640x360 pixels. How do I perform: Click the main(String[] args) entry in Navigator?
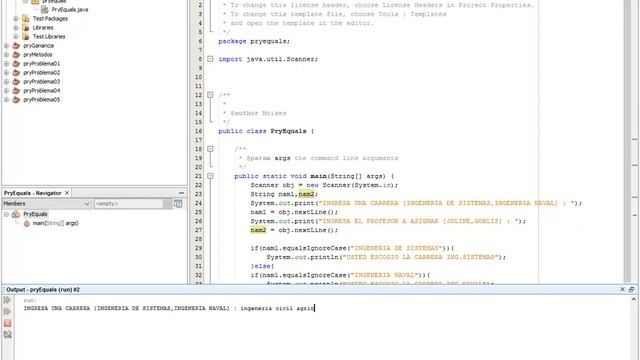[x=56, y=223]
